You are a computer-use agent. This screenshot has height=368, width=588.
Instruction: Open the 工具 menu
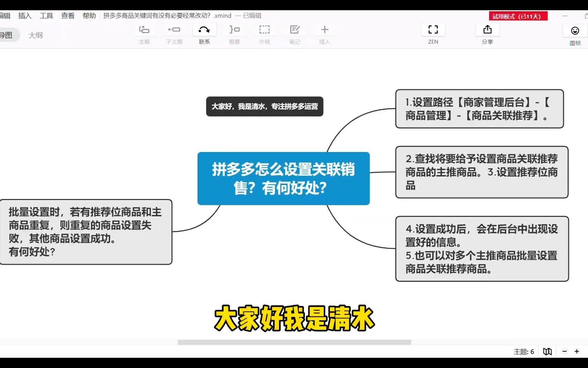tap(46, 16)
